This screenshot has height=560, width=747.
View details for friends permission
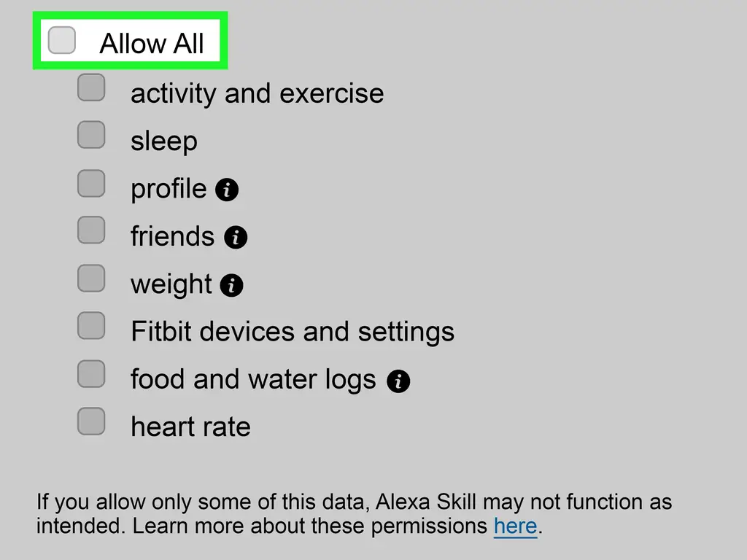point(236,237)
